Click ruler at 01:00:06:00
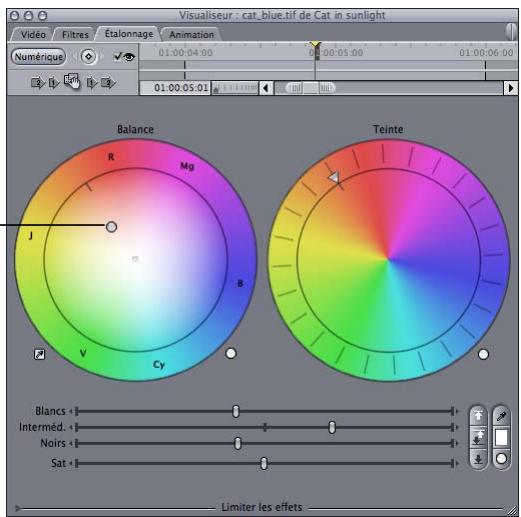The width and height of the screenshot is (521, 517). (x=486, y=53)
